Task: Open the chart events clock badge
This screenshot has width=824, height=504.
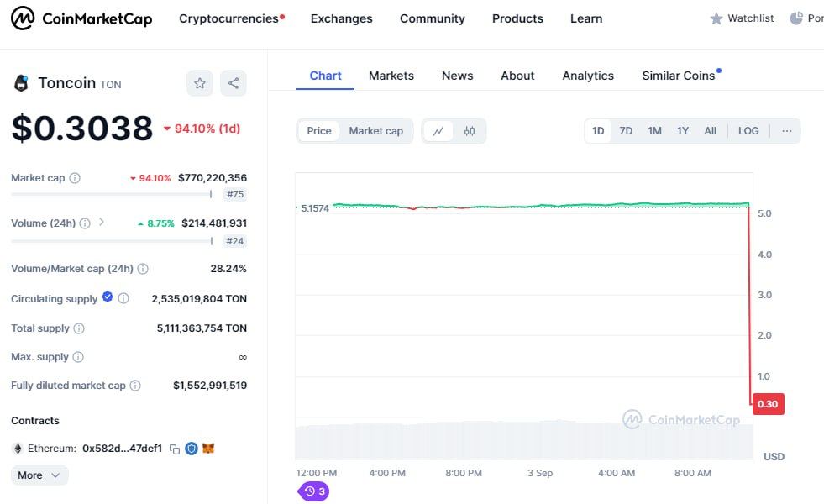Action: (314, 491)
